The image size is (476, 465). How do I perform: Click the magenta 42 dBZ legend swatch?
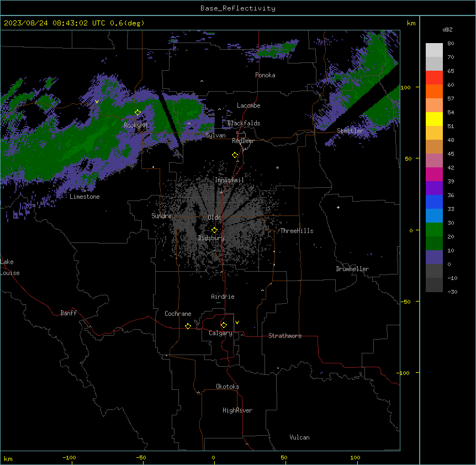(x=434, y=174)
